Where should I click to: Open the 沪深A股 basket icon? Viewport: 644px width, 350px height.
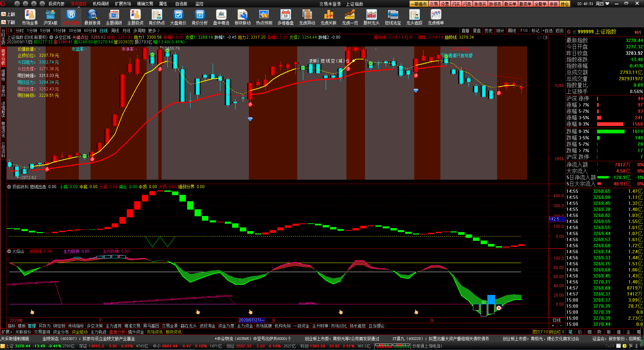[50, 17]
